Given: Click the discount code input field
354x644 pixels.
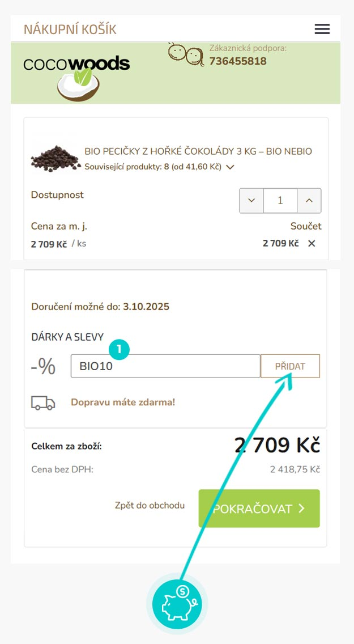Looking at the screenshot, I should point(165,366).
